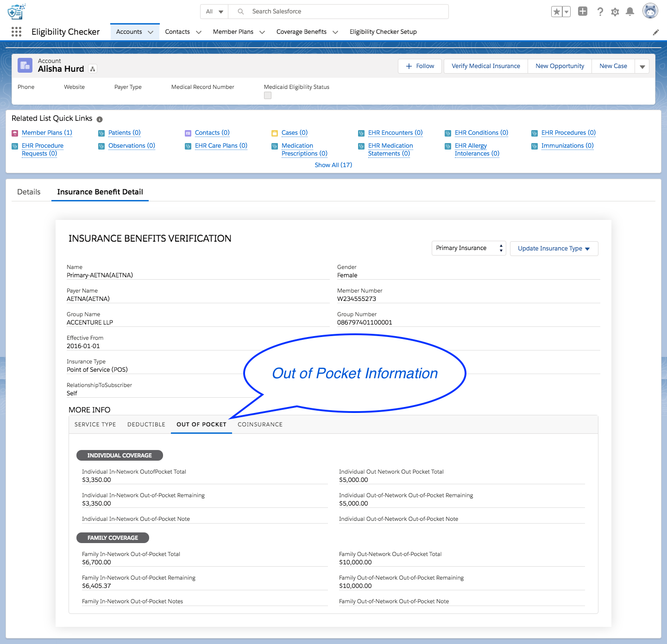The width and height of the screenshot is (667, 644).
Task: Click the Follow button for the account
Action: (x=420, y=66)
